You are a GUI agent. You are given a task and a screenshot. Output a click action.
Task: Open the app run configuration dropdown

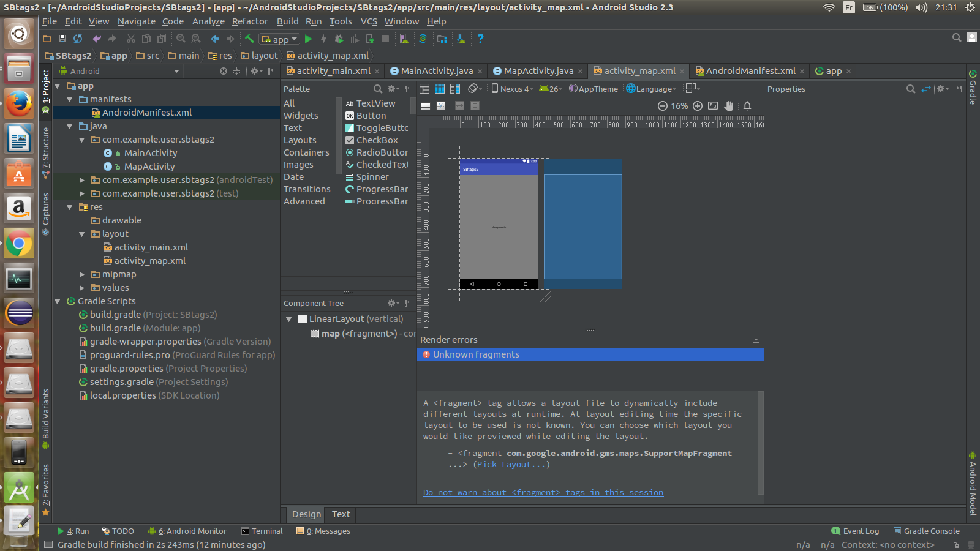coord(280,39)
